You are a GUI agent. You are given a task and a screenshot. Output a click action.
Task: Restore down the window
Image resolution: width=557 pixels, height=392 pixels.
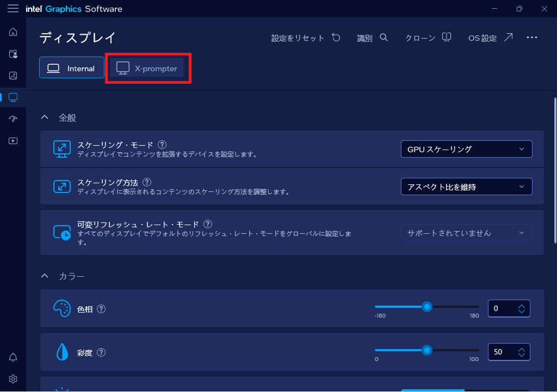pyautogui.click(x=519, y=9)
